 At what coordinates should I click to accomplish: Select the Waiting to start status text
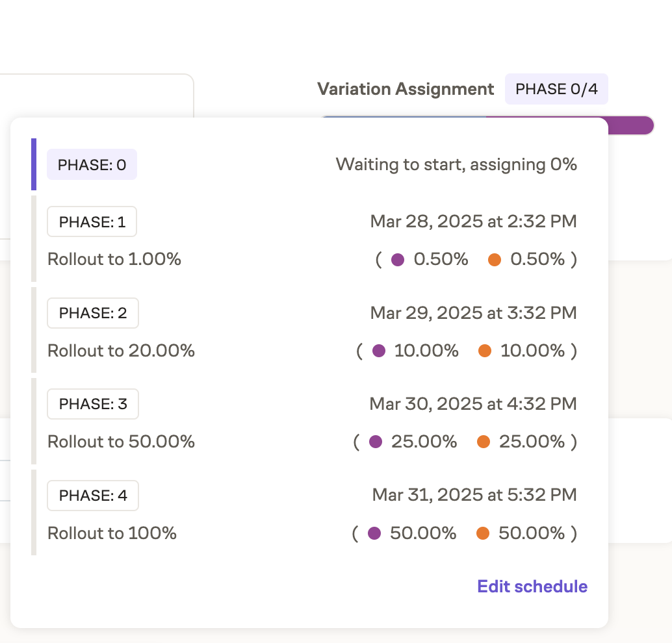[x=456, y=164]
